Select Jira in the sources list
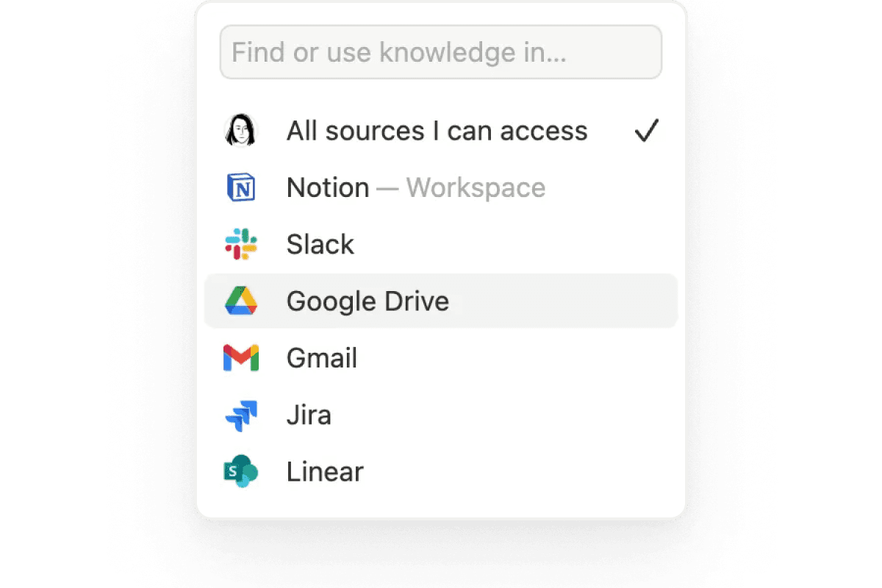The image size is (882, 588). click(309, 415)
